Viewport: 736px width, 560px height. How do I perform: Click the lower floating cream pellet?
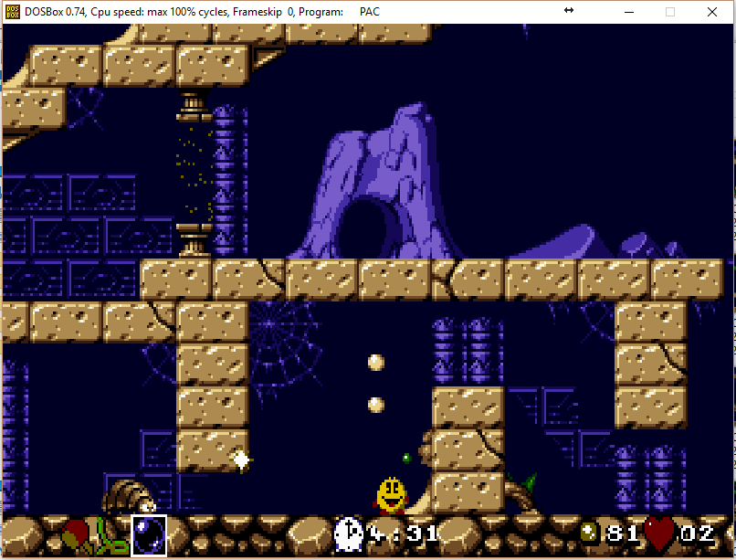pyautogui.click(x=376, y=405)
